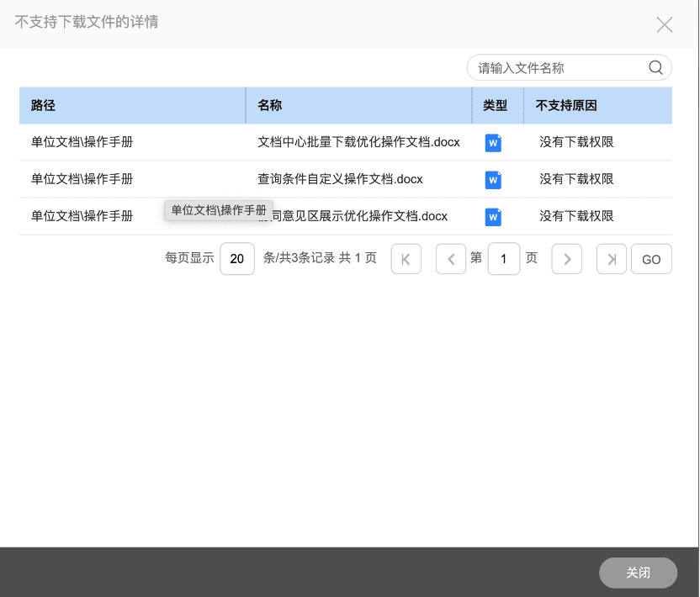Click 没有下载权限 in 意见区展示优化 row

tap(576, 216)
